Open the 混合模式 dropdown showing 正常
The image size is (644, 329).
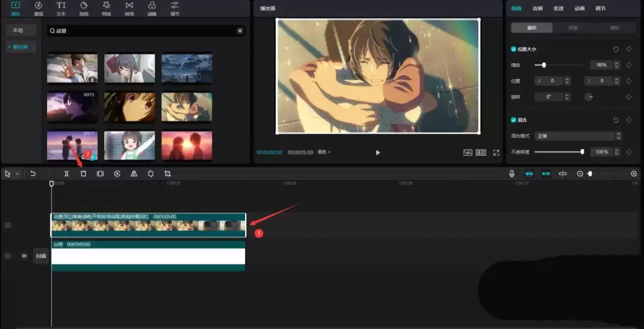click(x=578, y=136)
